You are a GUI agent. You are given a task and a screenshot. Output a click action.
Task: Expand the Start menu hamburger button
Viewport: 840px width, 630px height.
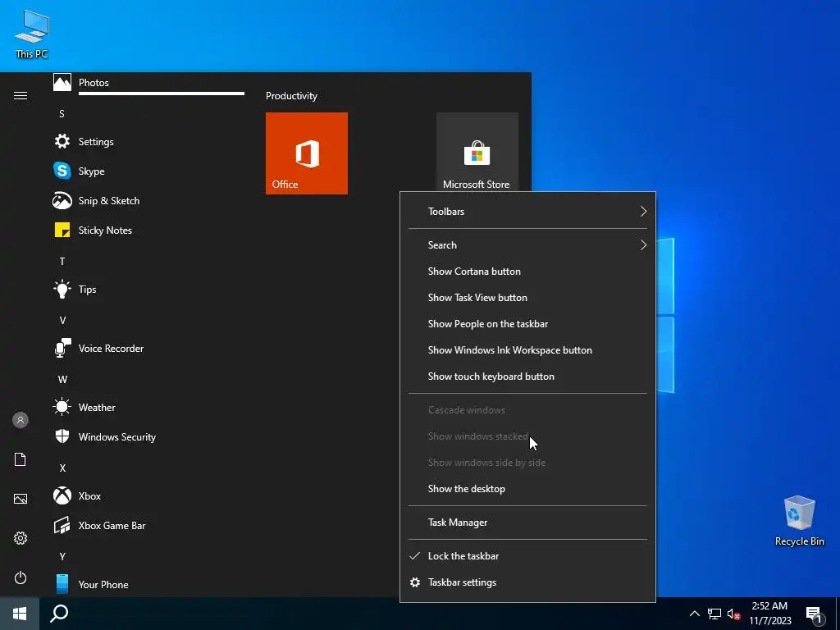point(21,96)
